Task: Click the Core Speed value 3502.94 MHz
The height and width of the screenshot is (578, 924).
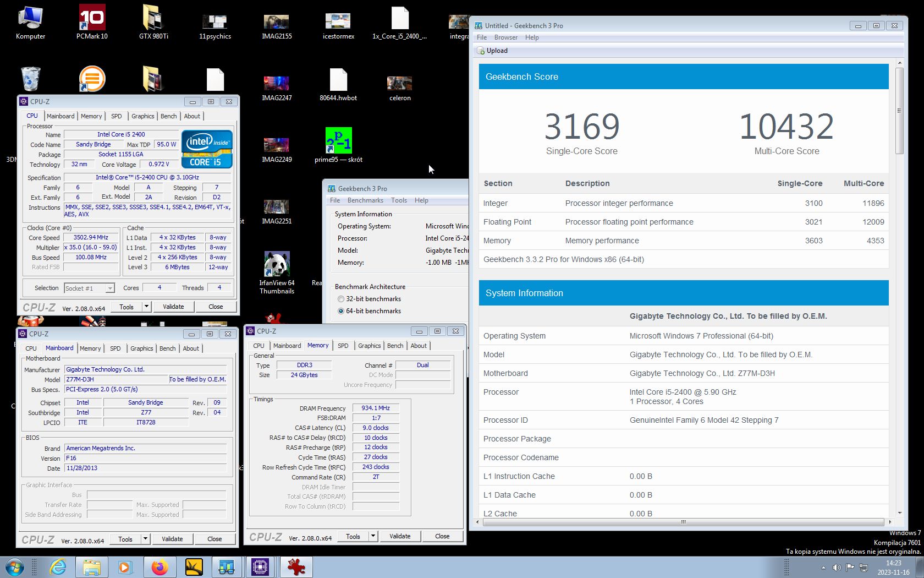Action: click(91, 237)
